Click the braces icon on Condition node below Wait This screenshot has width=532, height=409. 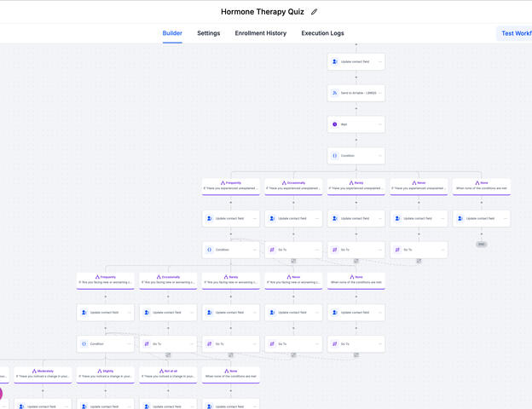[x=335, y=156]
